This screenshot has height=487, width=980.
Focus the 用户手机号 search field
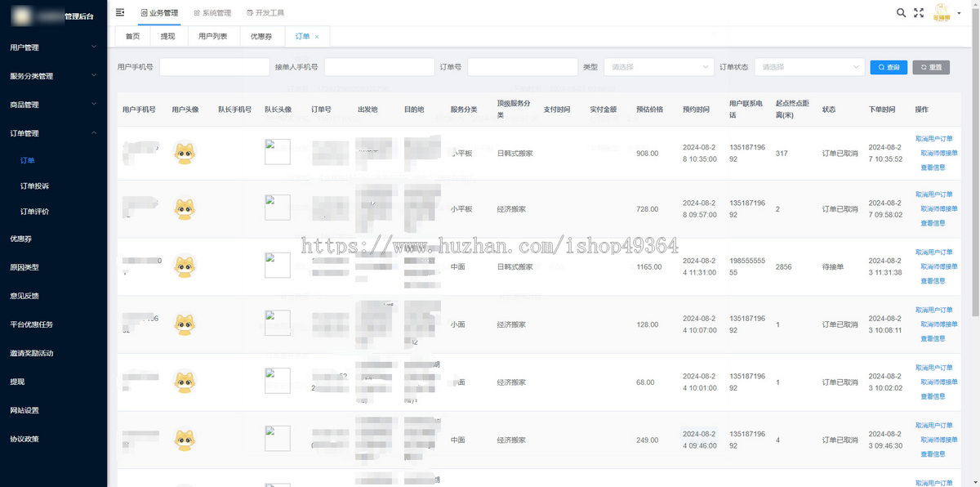click(x=214, y=67)
